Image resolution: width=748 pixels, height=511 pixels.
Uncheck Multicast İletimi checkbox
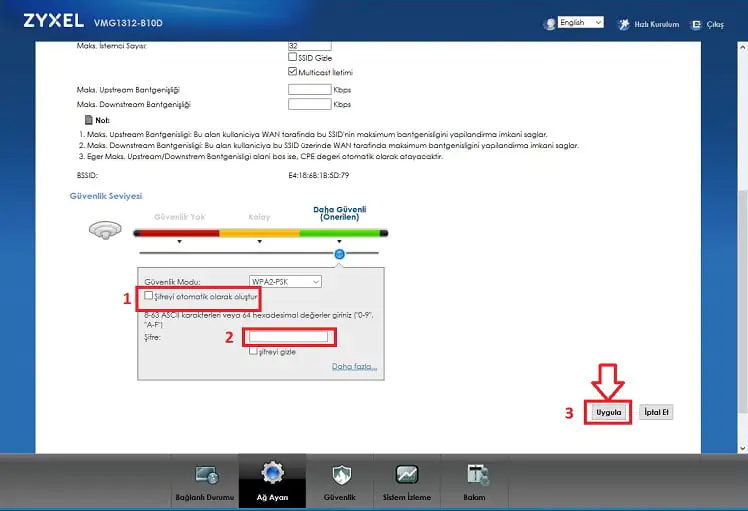click(292, 71)
